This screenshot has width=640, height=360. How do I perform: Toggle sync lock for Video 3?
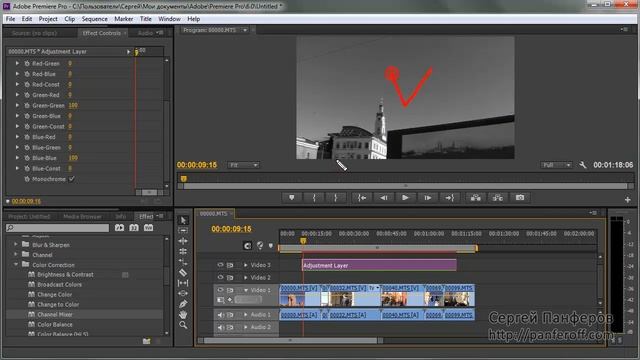pos(230,265)
